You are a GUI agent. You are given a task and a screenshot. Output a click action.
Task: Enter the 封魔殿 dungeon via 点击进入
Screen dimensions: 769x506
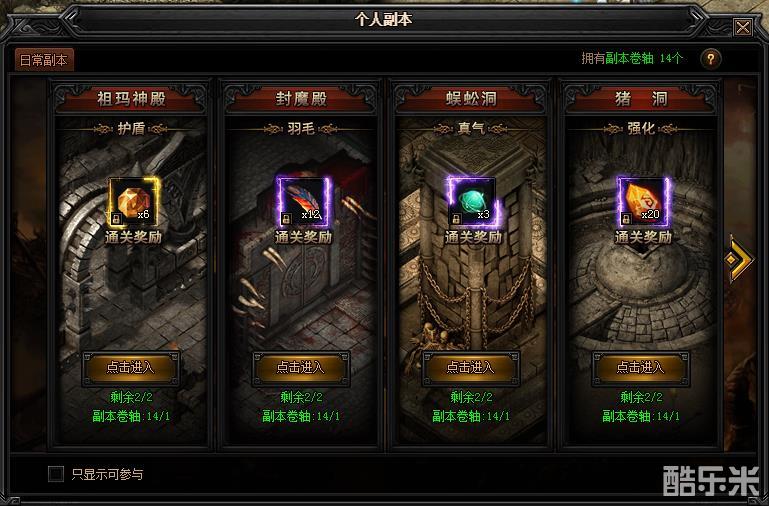pos(301,367)
